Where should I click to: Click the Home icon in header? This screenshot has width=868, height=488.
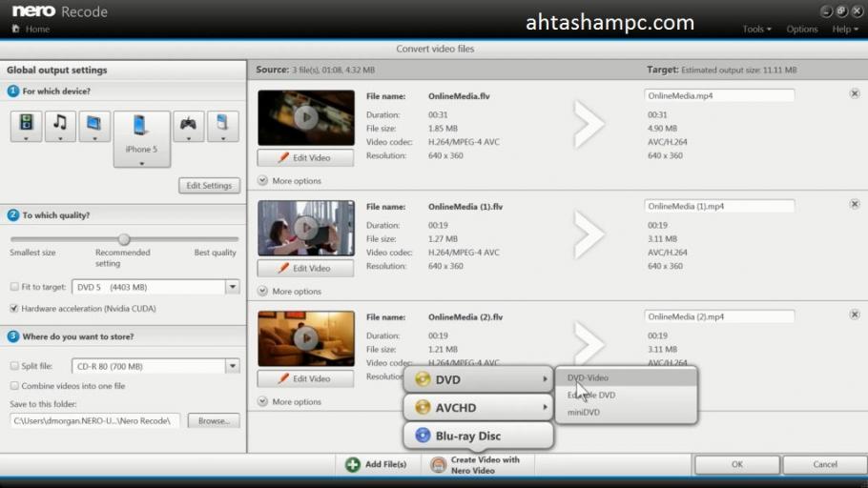(15, 29)
